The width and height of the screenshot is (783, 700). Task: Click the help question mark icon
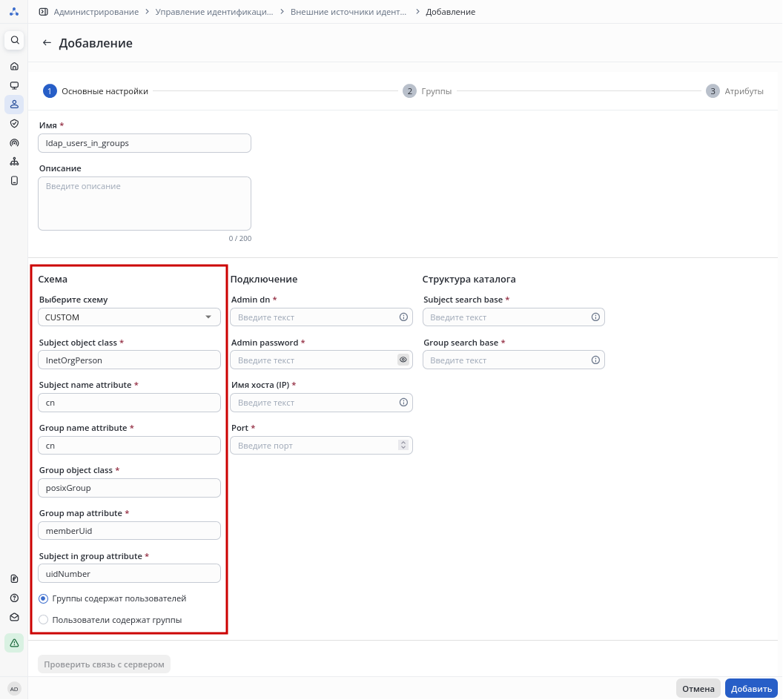pyautogui.click(x=14, y=598)
